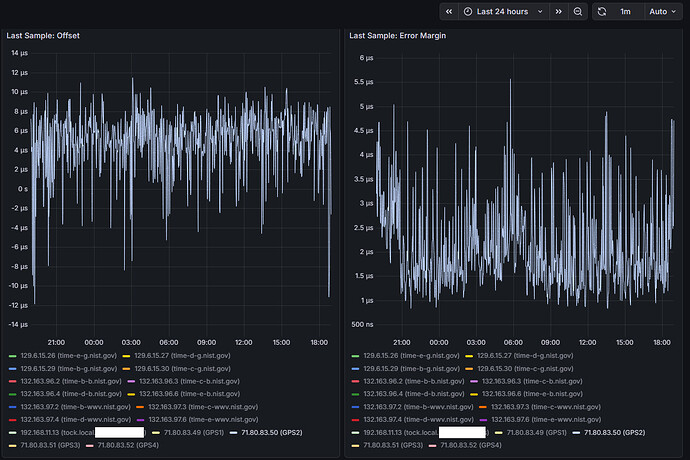This screenshot has height=460, width=690.
Task: Click the 'Last Sample: Offset' panel title
Action: pyautogui.click(x=43, y=36)
